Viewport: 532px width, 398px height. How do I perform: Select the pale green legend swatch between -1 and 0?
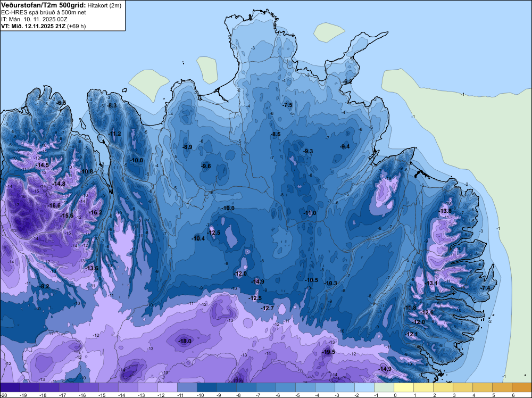(384, 387)
